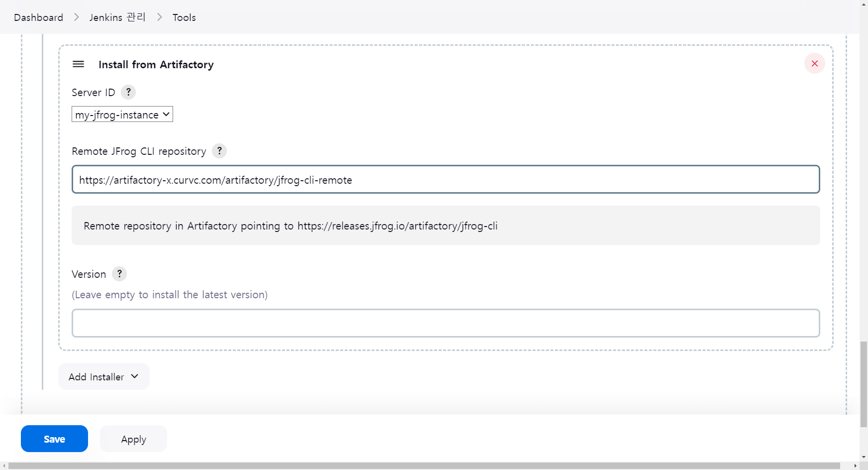The height and width of the screenshot is (470, 868).
Task: Click breadcrumb chevron after Dashboard
Action: tap(77, 17)
